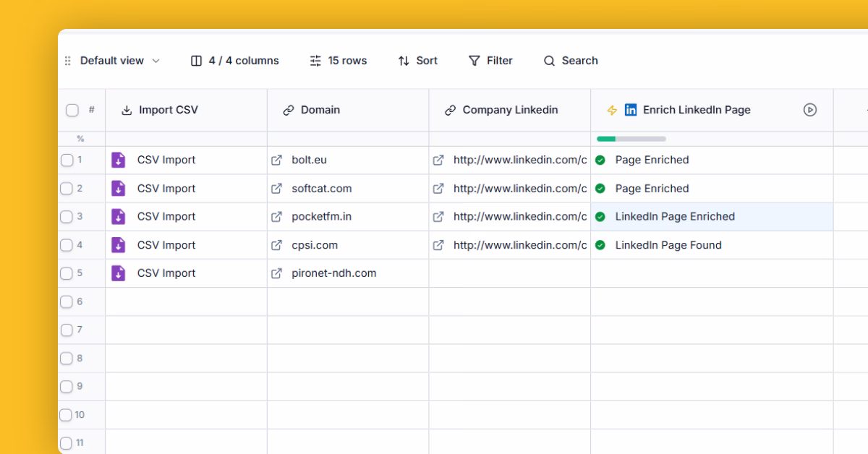
Task: Open external link icon beside pironet-ndh.com
Action: click(276, 273)
